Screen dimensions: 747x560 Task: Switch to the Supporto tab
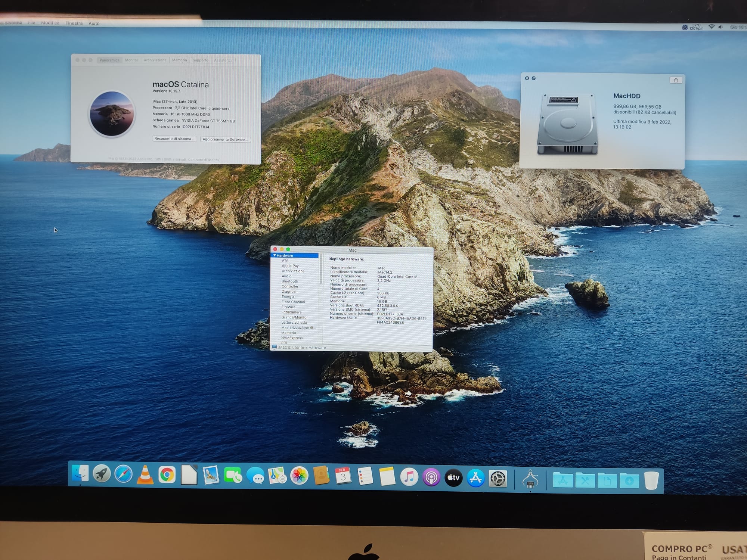coord(201,60)
